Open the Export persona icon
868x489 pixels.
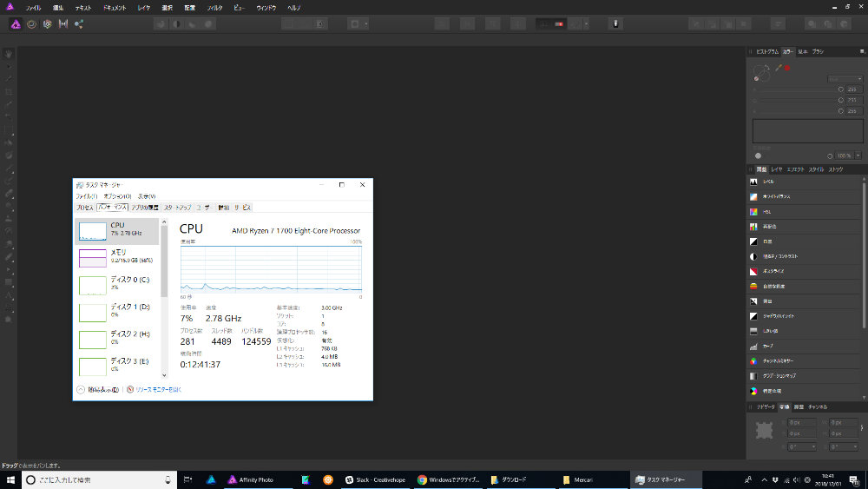(x=79, y=23)
